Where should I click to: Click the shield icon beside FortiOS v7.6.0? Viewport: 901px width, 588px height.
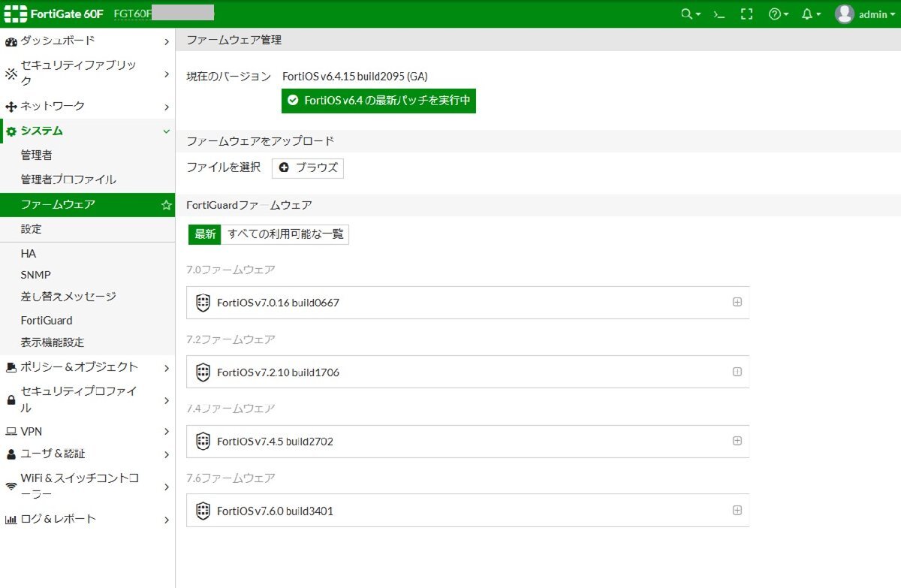pyautogui.click(x=202, y=511)
